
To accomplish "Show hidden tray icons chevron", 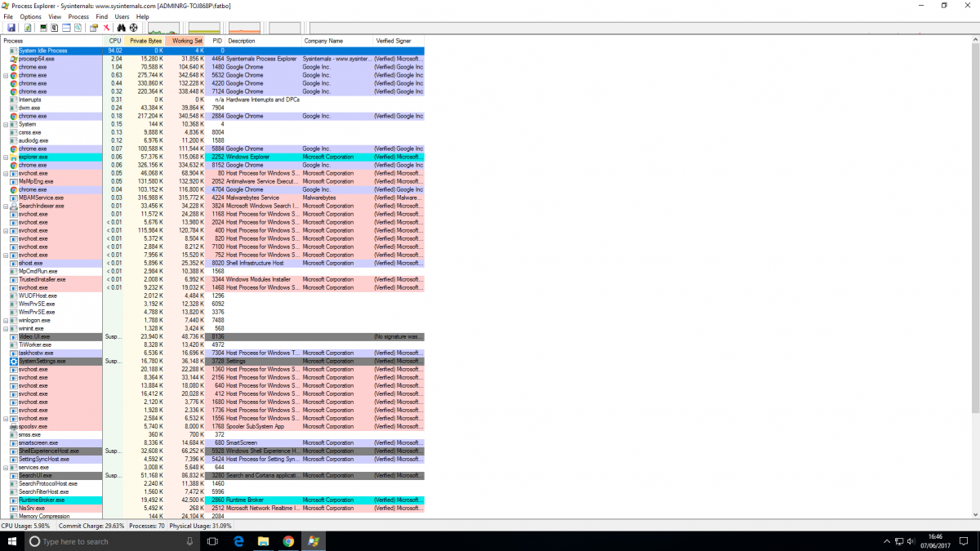I will 887,541.
